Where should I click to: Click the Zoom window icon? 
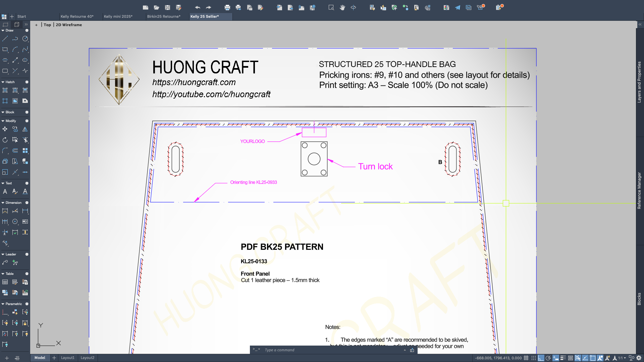(331, 7)
